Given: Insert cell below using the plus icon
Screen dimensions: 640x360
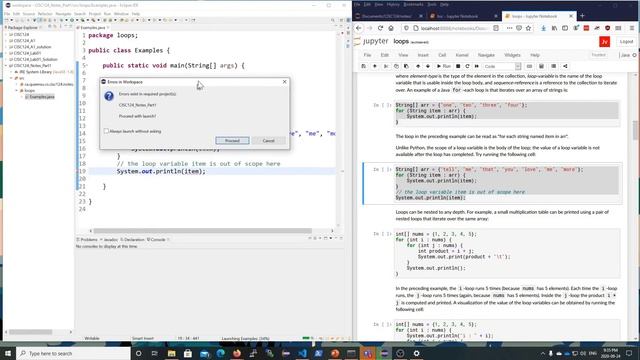Looking at the screenshot, I should (x=375, y=66).
